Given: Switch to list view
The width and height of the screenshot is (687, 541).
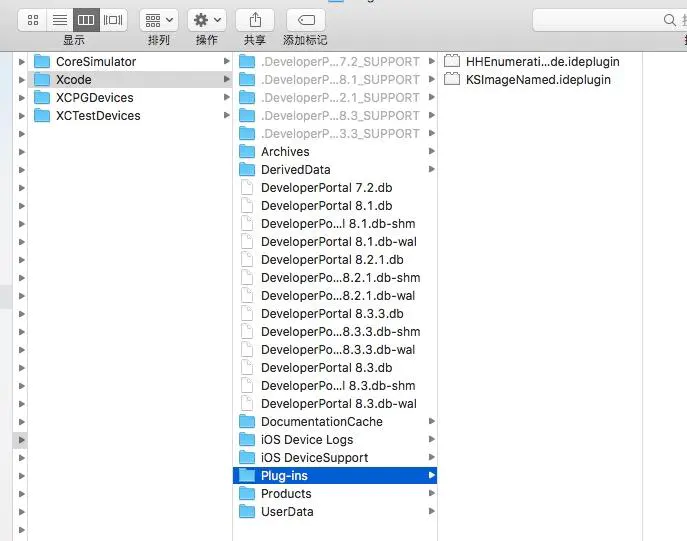Looking at the screenshot, I should (x=60, y=20).
